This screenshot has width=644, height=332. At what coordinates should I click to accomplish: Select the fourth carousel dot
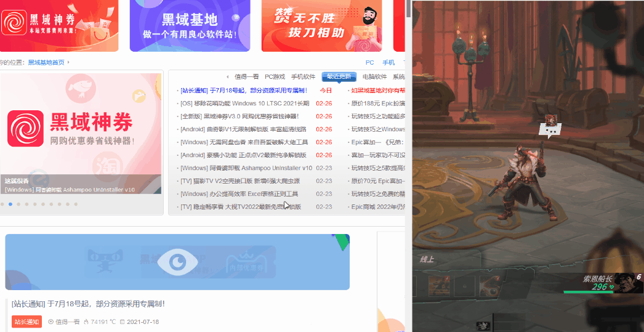coord(26,204)
